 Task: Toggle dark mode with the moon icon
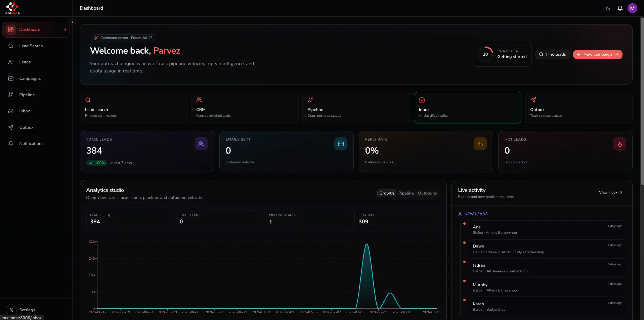click(x=608, y=8)
